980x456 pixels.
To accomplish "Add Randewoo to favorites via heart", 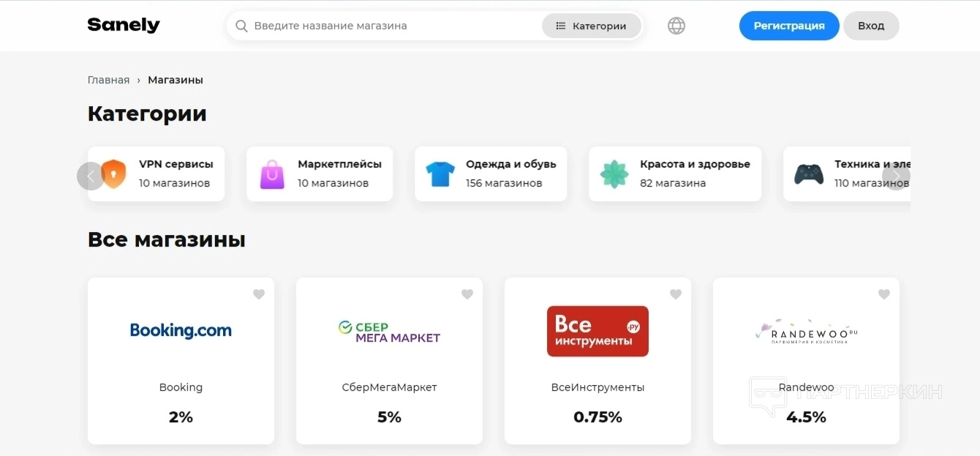I will [x=884, y=294].
